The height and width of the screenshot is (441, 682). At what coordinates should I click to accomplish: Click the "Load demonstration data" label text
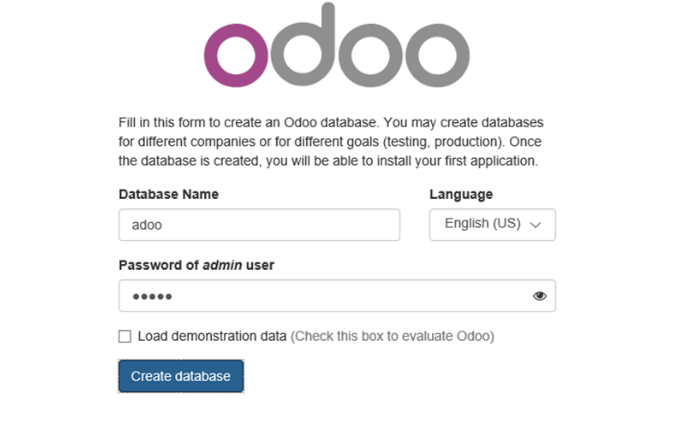pyautogui.click(x=212, y=336)
